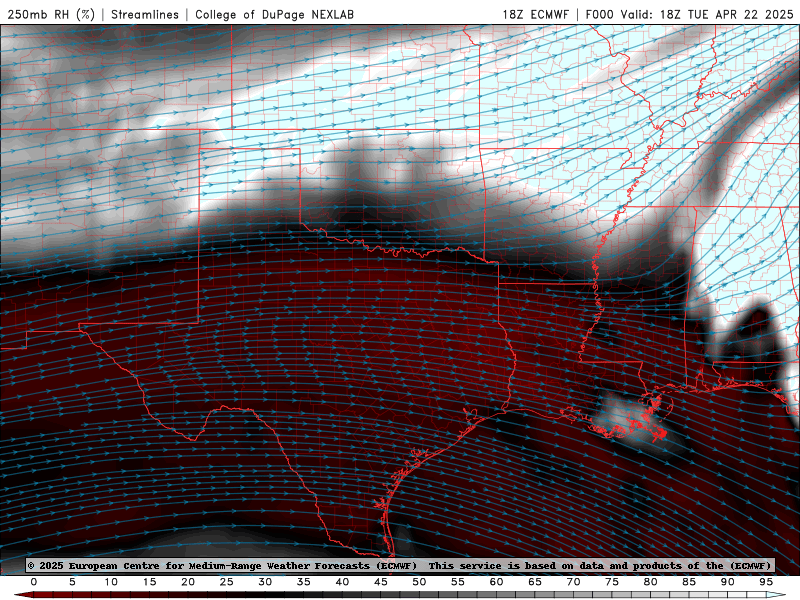Click the '80' colorbar tick label

pos(650,582)
